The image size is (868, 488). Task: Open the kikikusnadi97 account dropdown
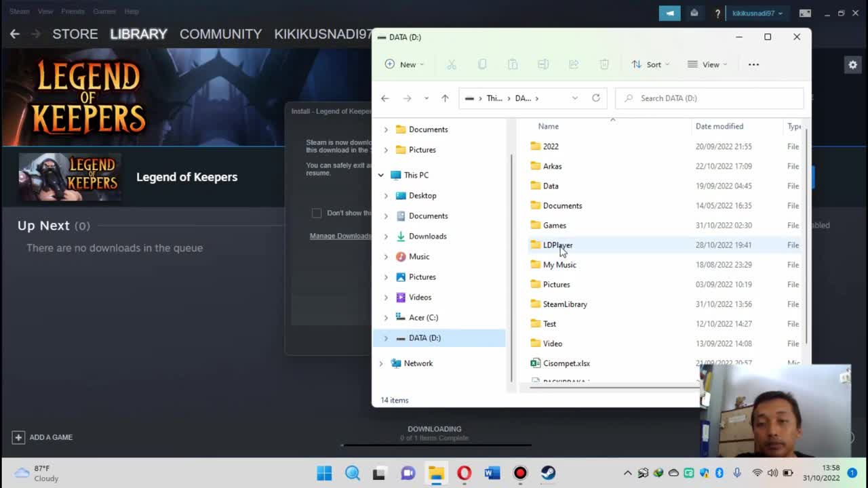point(757,13)
